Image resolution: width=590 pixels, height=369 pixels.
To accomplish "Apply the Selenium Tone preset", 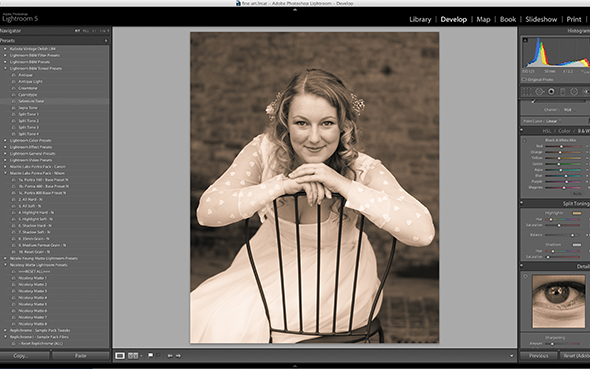I will coord(31,101).
